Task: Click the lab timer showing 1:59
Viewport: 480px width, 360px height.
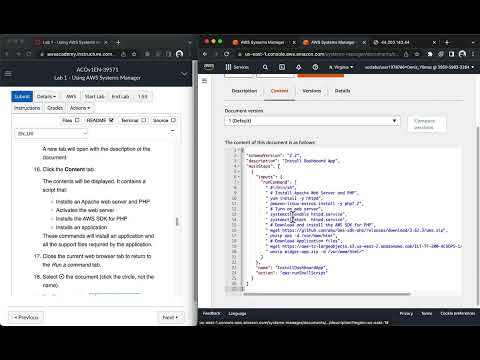Action: click(x=143, y=96)
